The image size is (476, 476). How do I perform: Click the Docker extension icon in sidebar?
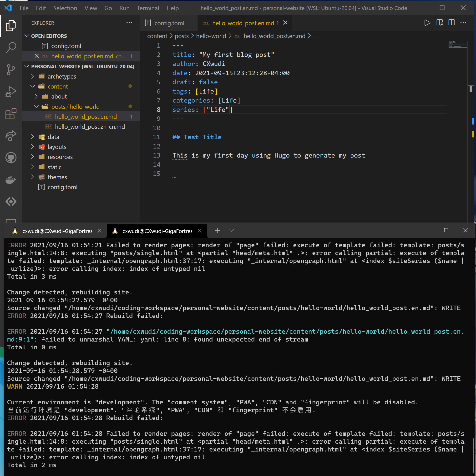(x=11, y=180)
